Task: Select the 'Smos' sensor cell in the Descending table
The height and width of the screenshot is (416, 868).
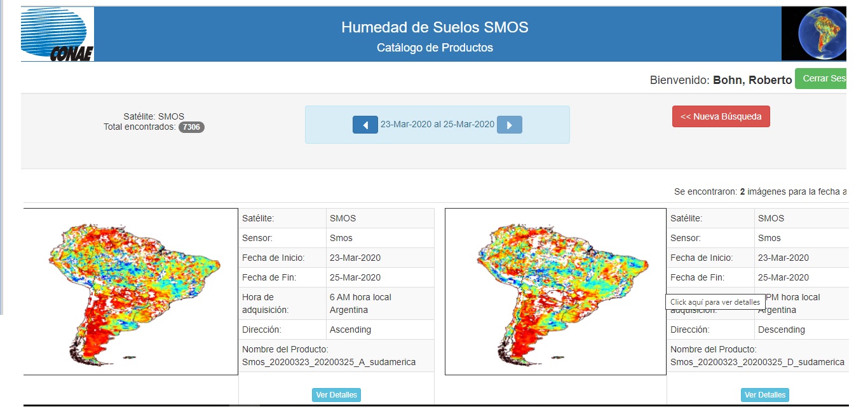Action: (801, 238)
